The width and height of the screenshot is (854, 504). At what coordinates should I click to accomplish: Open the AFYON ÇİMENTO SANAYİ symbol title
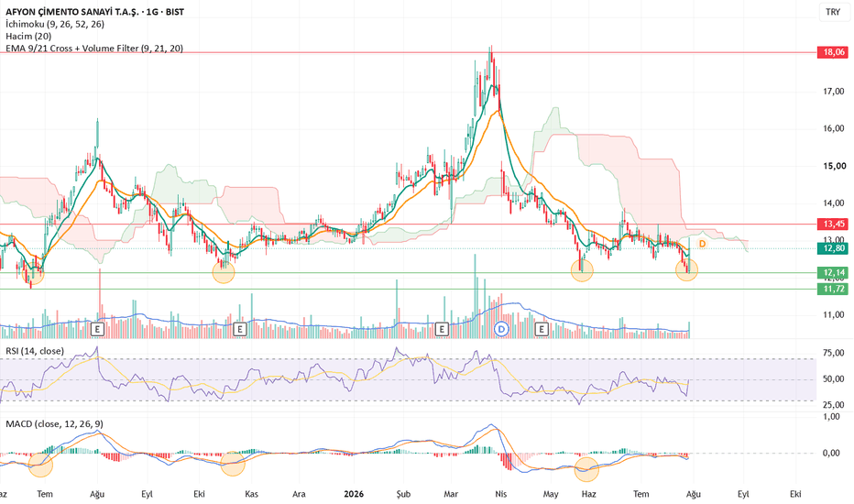click(94, 11)
